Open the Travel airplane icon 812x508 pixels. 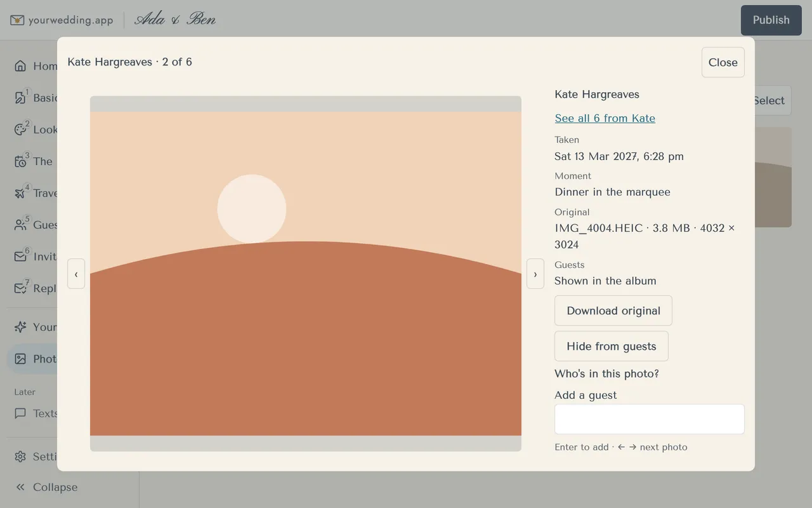pos(20,193)
